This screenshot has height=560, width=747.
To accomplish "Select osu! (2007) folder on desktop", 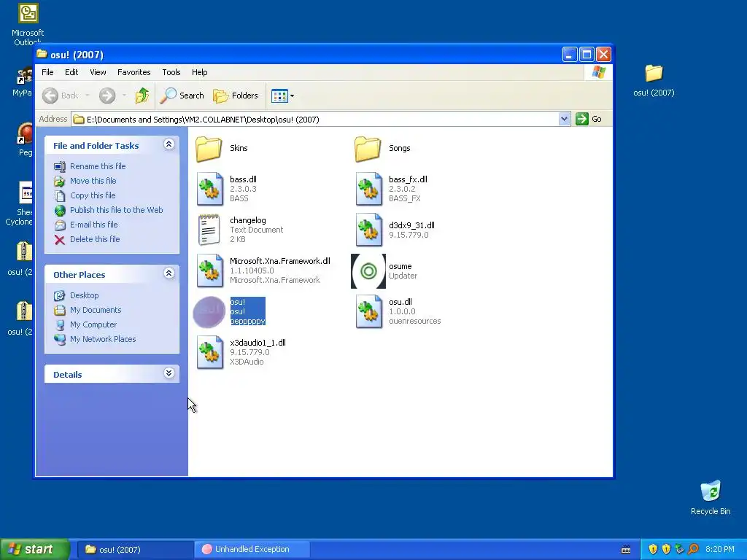I will click(654, 80).
